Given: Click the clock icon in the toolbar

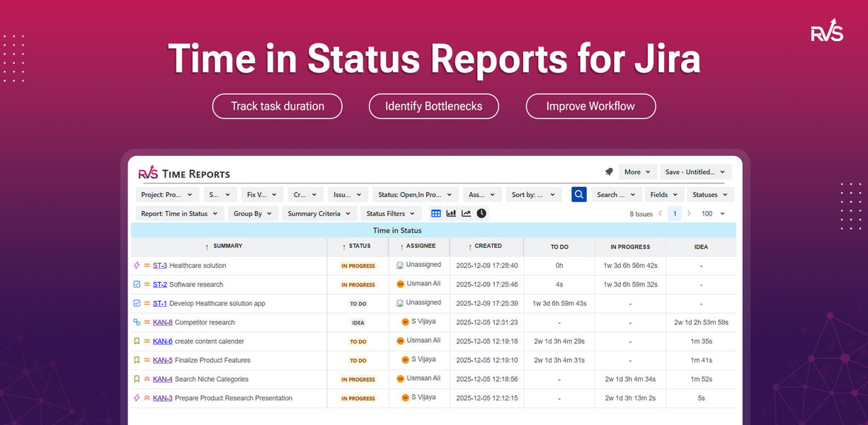Looking at the screenshot, I should (481, 213).
